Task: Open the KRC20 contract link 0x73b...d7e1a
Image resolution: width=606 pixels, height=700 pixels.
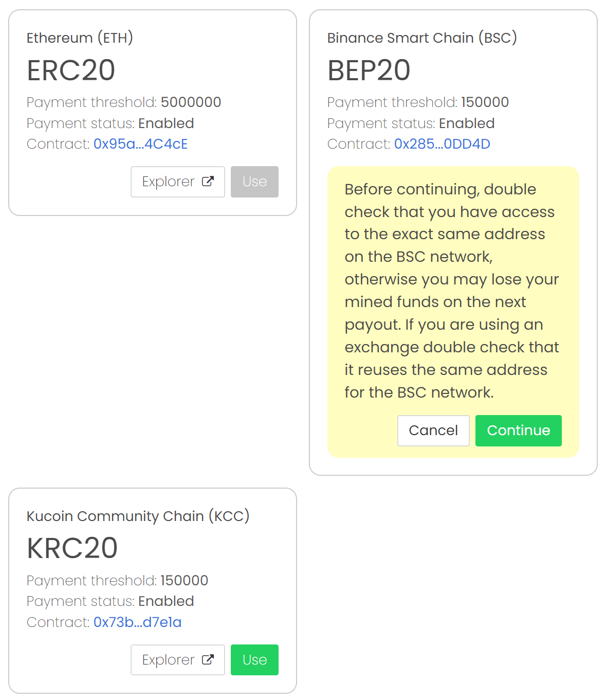Action: [137, 622]
